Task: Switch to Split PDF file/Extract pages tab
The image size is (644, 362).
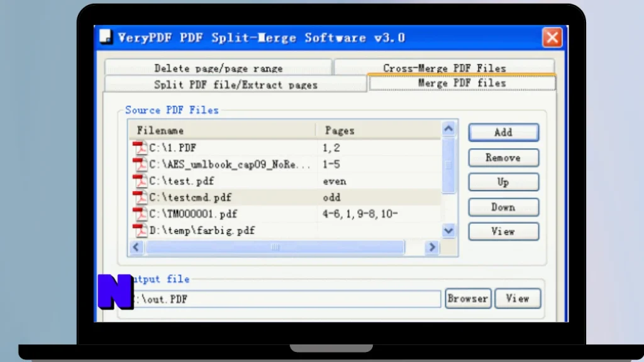Action: click(x=235, y=85)
